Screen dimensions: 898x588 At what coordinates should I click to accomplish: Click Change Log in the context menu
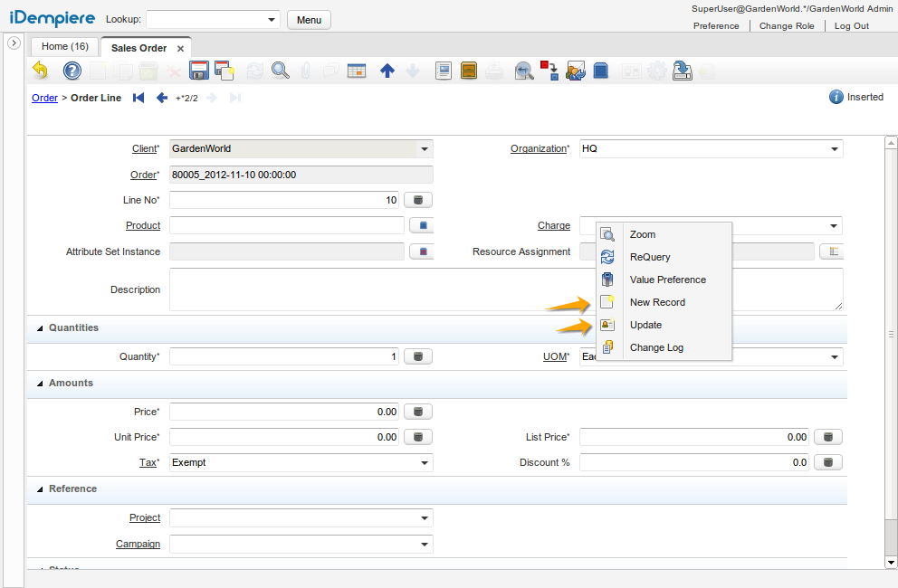655,347
